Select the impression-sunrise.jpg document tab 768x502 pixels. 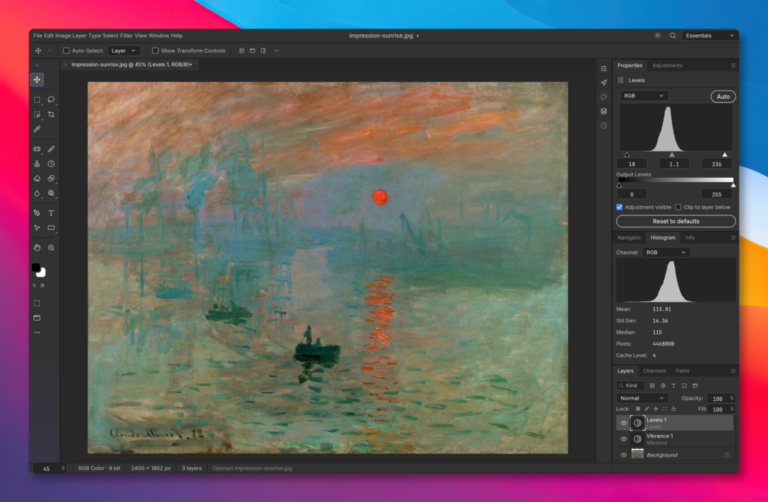[129, 64]
